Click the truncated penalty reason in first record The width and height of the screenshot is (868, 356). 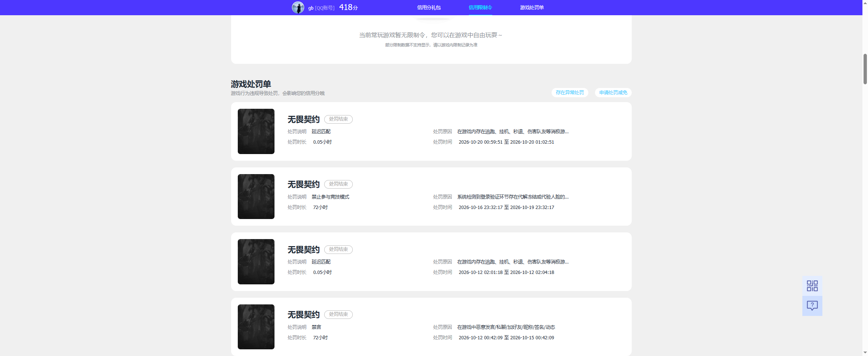click(513, 131)
